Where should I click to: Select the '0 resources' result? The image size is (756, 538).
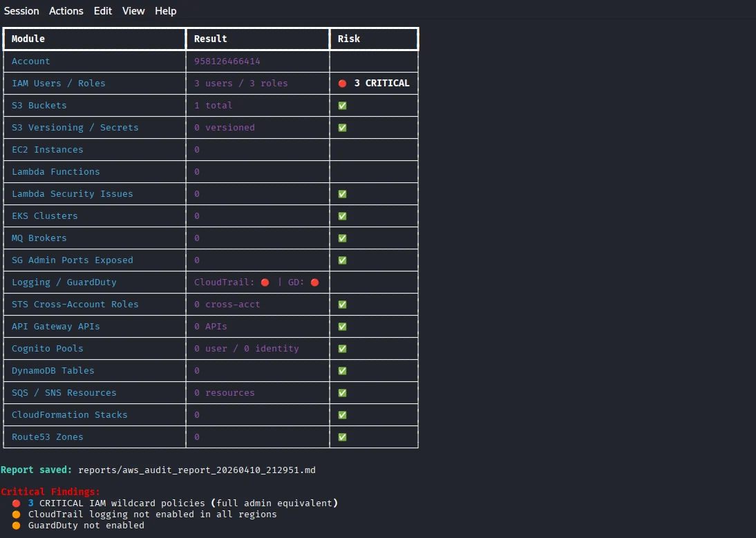(x=224, y=393)
